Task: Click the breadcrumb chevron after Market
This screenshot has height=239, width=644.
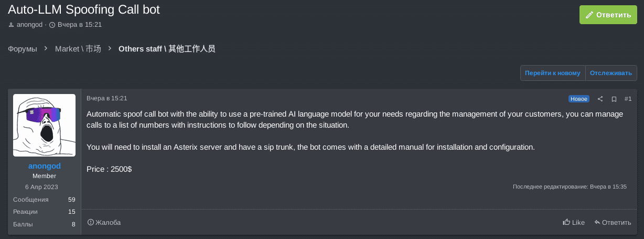Action: [x=110, y=48]
